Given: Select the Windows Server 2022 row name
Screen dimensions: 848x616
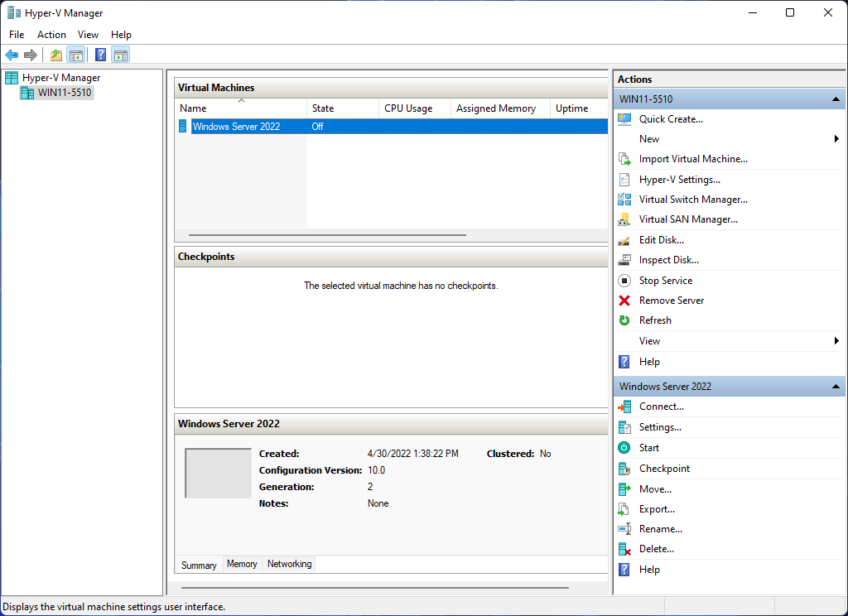Looking at the screenshot, I should [236, 127].
